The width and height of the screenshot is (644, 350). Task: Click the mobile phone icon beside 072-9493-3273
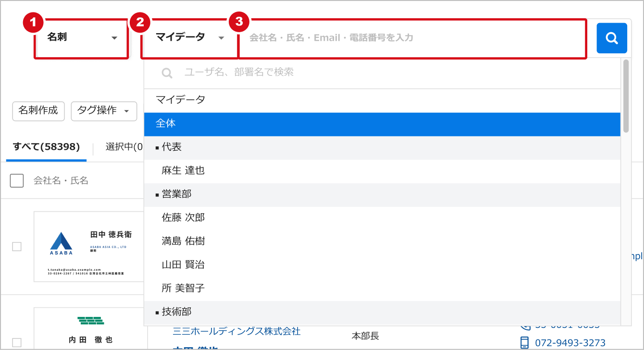coord(525,343)
